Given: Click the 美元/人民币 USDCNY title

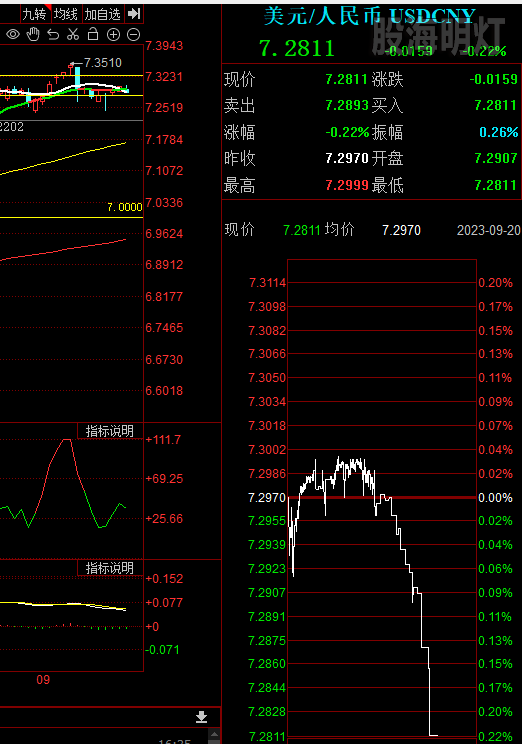Looking at the screenshot, I should pos(369,16).
